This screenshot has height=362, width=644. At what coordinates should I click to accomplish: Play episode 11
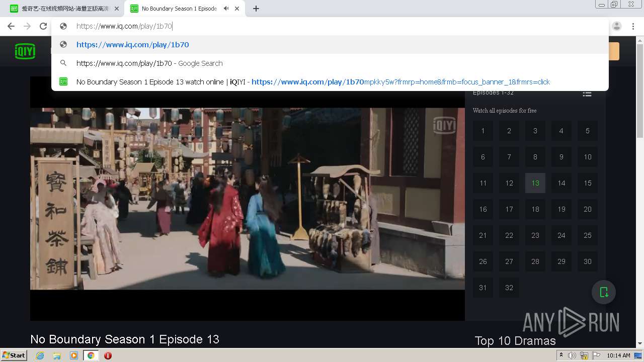tap(483, 183)
